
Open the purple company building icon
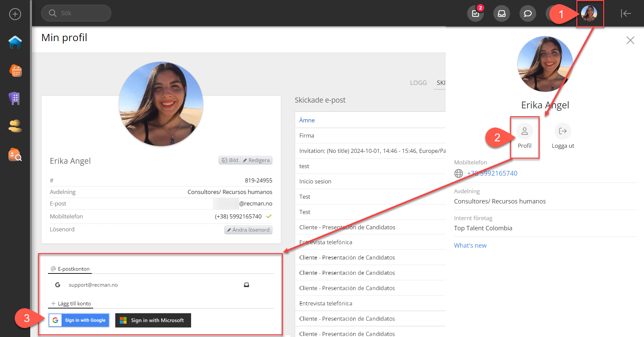[15, 99]
